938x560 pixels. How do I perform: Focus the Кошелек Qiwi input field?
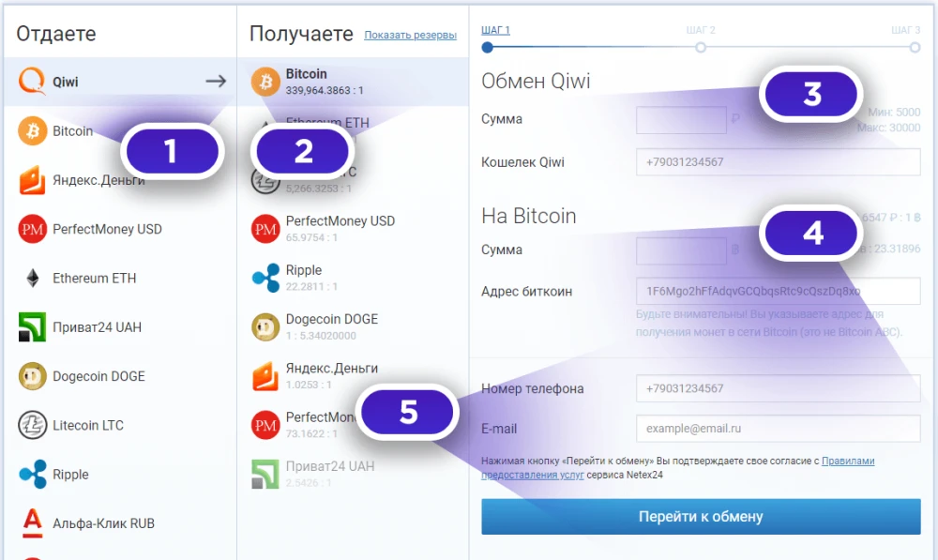tap(778, 162)
